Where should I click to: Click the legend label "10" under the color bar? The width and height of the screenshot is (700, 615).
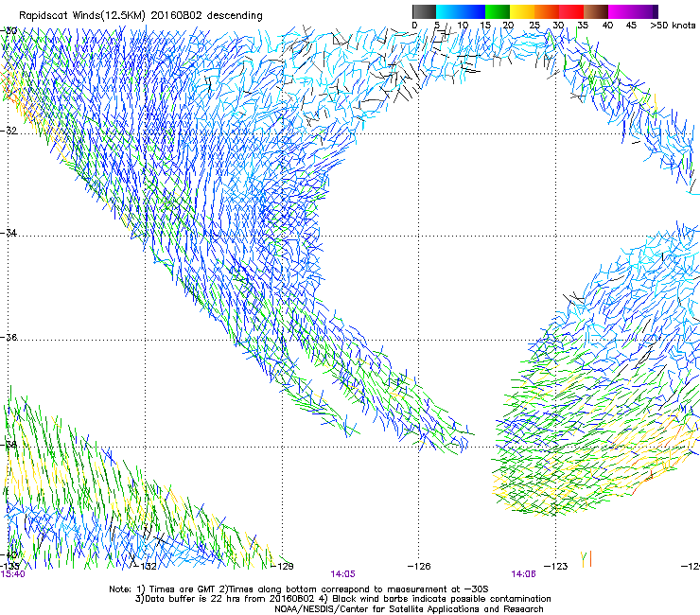(463, 26)
